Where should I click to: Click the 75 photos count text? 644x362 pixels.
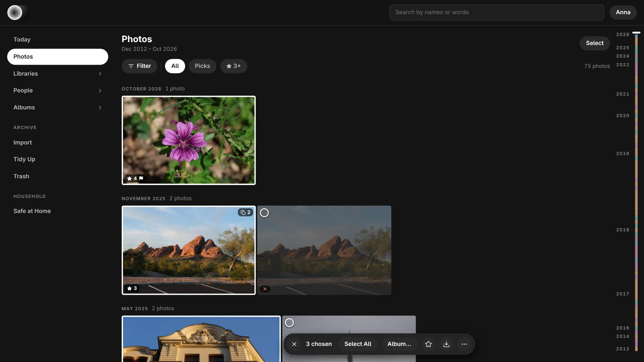pyautogui.click(x=597, y=66)
